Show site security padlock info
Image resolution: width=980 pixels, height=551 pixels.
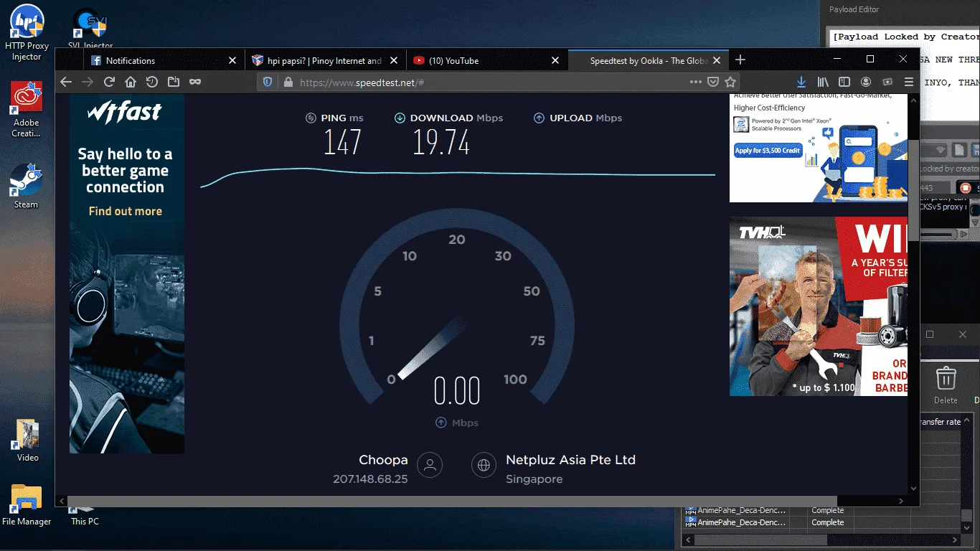point(288,83)
